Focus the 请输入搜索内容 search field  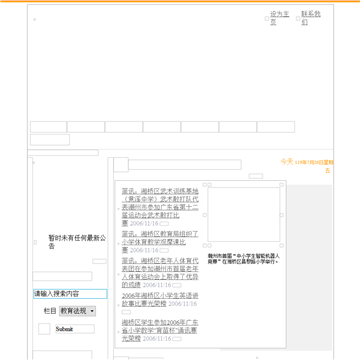[x=70, y=294]
